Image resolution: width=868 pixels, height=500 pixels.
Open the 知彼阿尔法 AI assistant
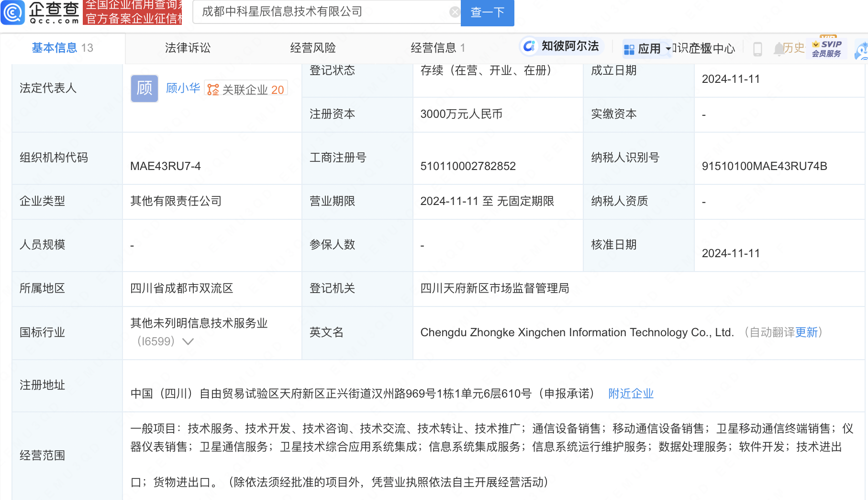561,46
